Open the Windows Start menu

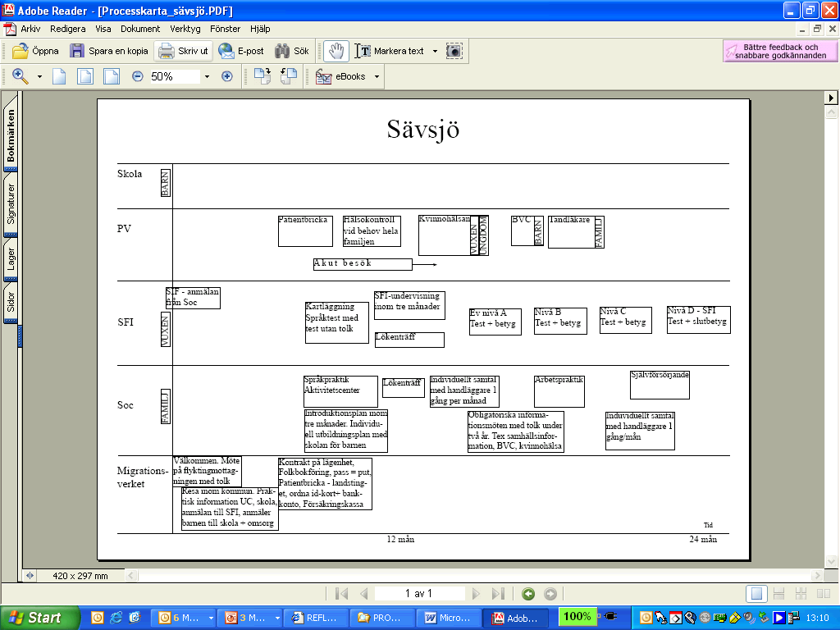coord(39,618)
